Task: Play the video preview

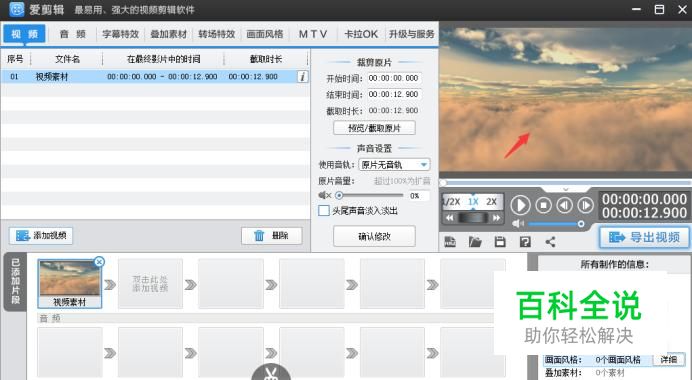Action: coord(520,205)
